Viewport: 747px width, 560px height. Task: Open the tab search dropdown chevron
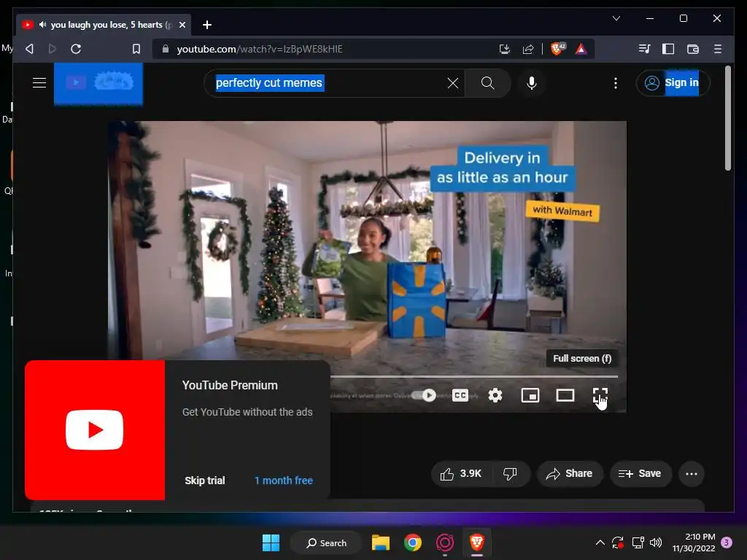point(616,18)
